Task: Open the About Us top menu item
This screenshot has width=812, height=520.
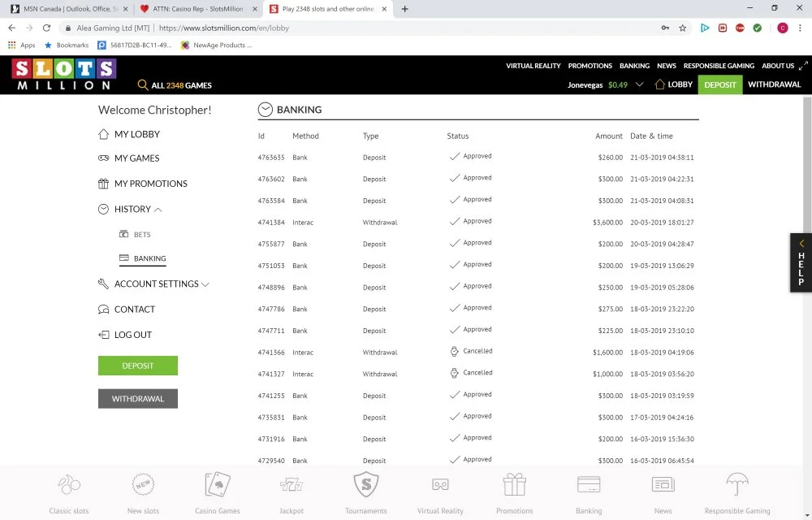Action: coord(778,66)
